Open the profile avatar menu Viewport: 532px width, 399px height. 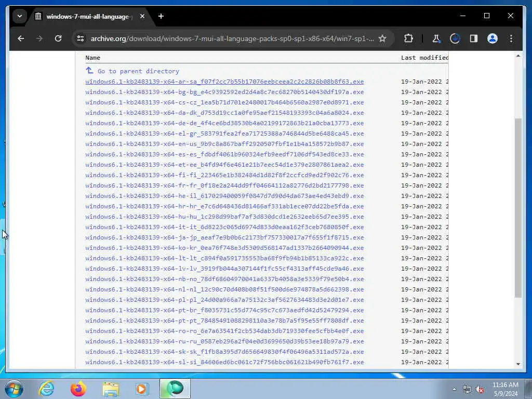click(x=493, y=38)
